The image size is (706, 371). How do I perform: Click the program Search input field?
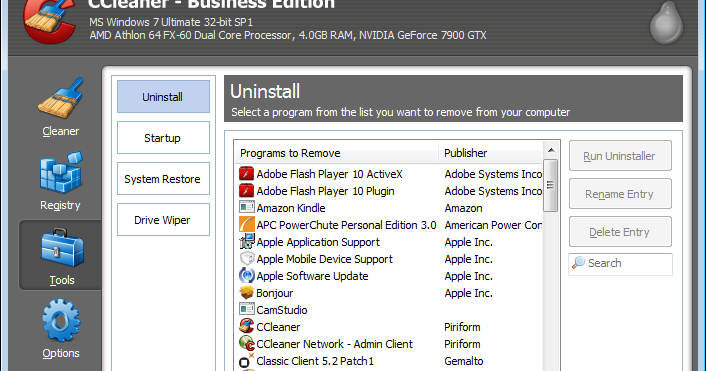point(620,263)
